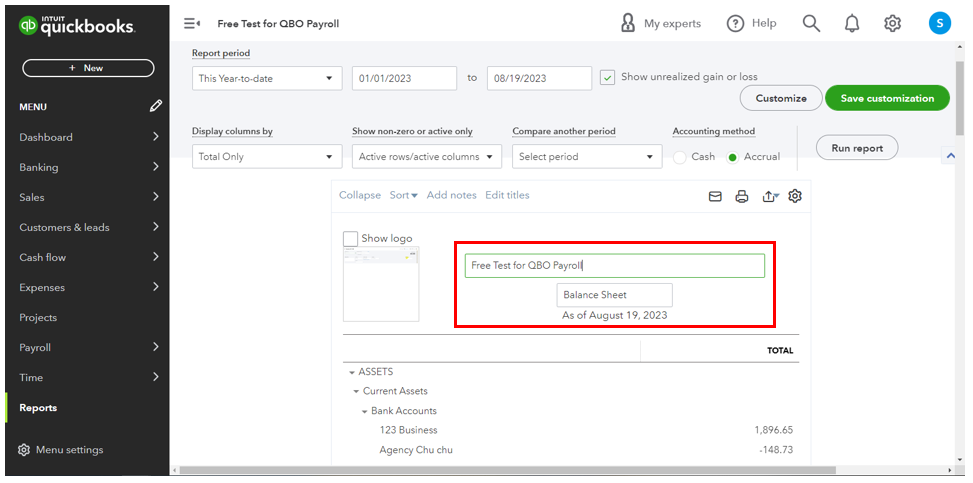973x483 pixels.
Task: Select the Cash accounting method
Action: (680, 157)
